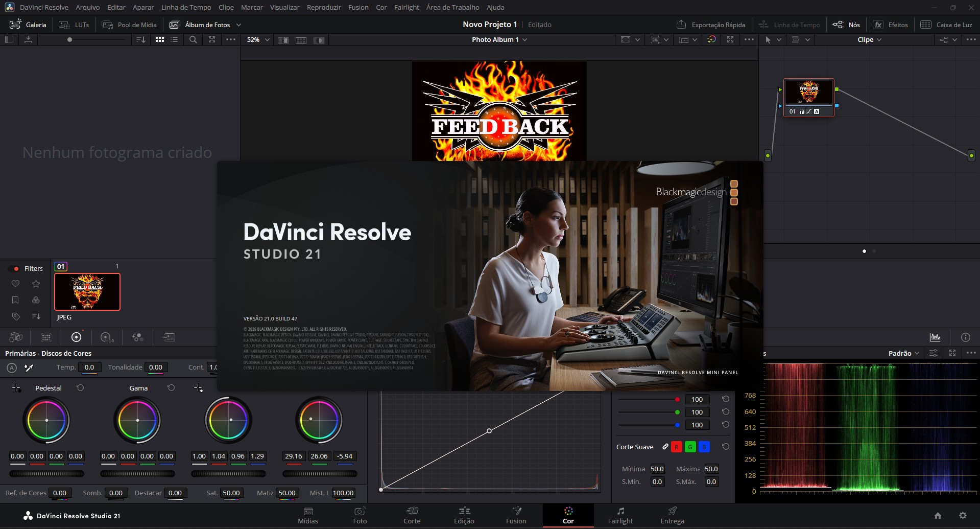Go to Project Manager home icon

point(938,516)
